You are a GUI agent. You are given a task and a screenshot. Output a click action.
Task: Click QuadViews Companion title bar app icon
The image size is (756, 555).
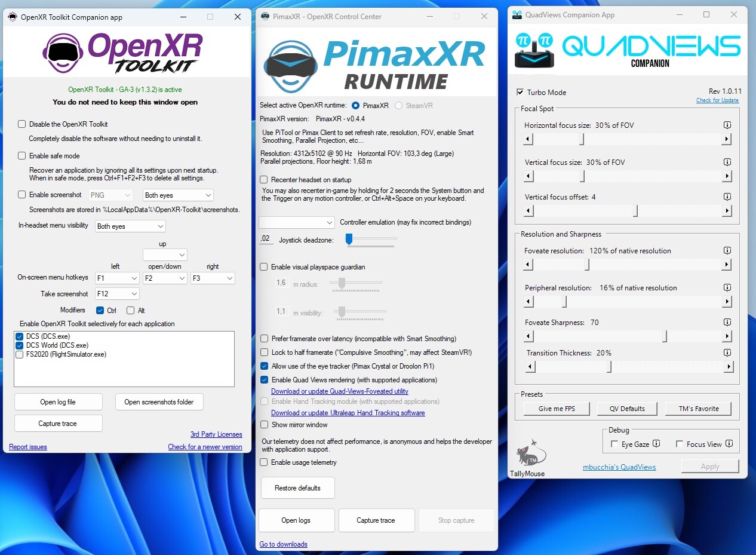pyautogui.click(x=517, y=15)
